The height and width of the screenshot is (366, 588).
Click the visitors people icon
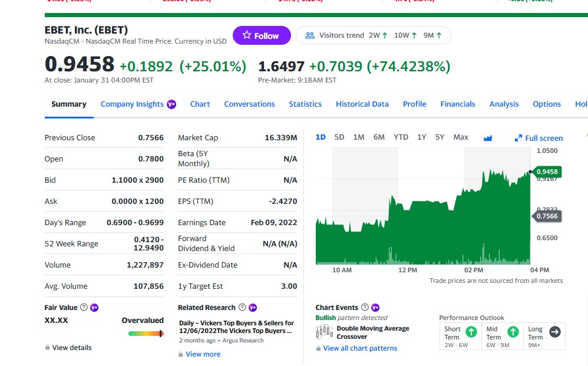[x=310, y=35]
